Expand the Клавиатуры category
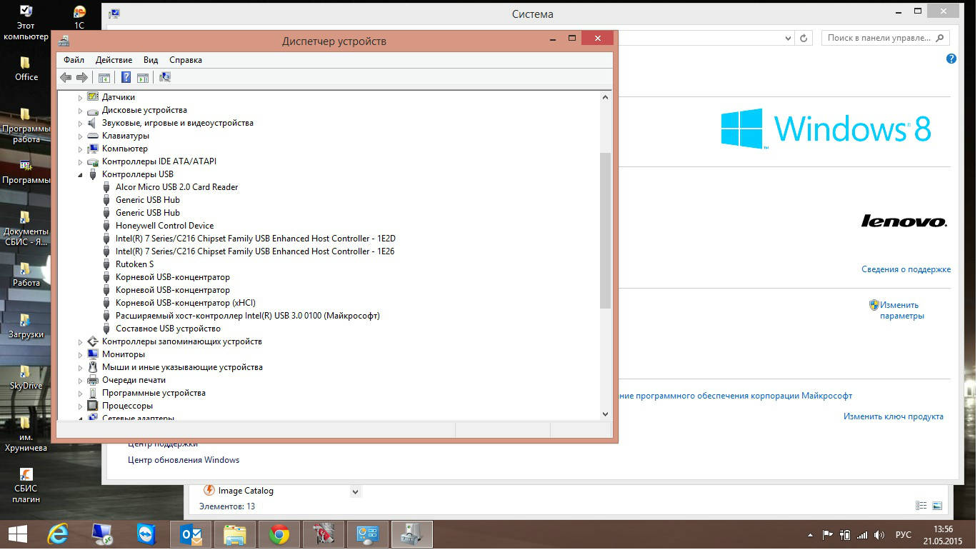This screenshot has width=980, height=560. (80, 136)
